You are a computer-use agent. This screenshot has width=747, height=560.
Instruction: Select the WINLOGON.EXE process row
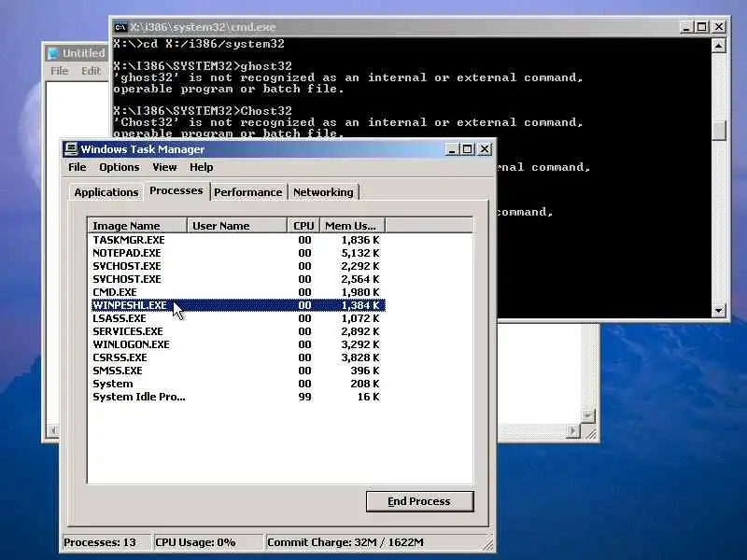(238, 344)
